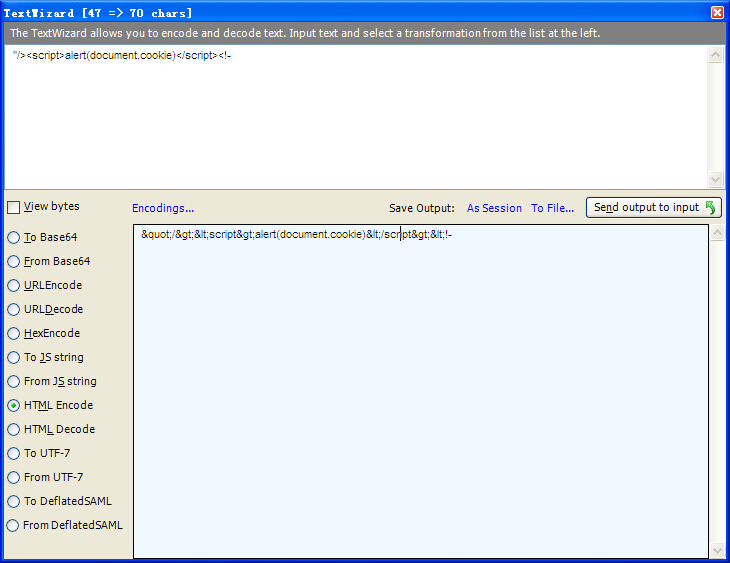This screenshot has width=730, height=563.
Task: Close the TextWizard window
Action: [717, 13]
